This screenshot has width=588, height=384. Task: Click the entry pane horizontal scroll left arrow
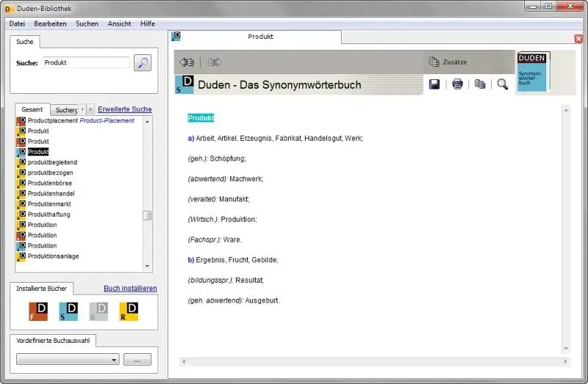(184, 361)
